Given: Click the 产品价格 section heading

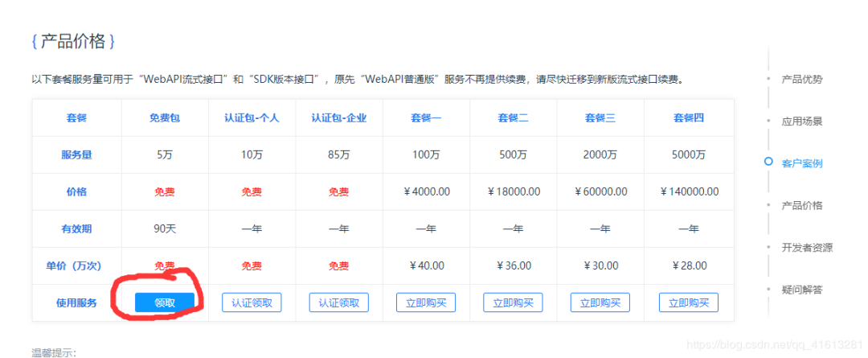Looking at the screenshot, I should coord(78,41).
